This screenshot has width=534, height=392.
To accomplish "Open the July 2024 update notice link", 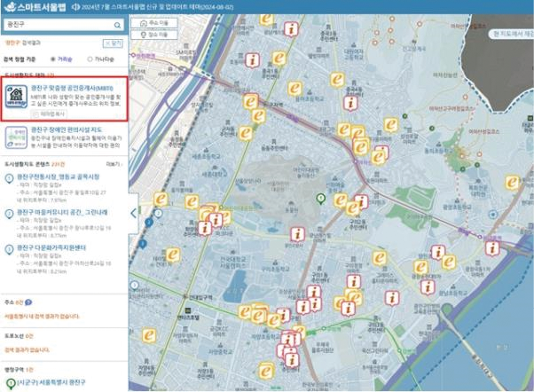I will point(157,7).
